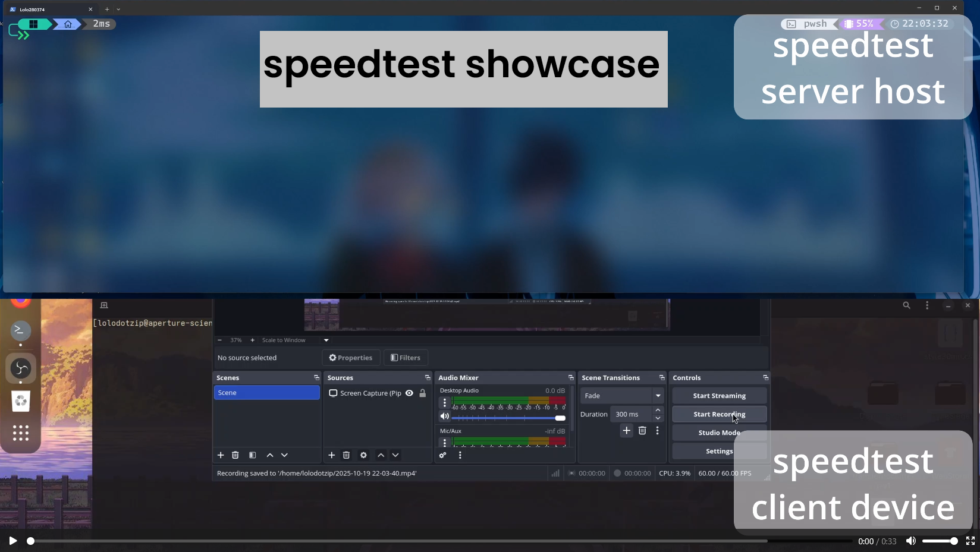This screenshot has height=552, width=980.
Task: Add a scene transition with plus icon
Action: coord(626,431)
